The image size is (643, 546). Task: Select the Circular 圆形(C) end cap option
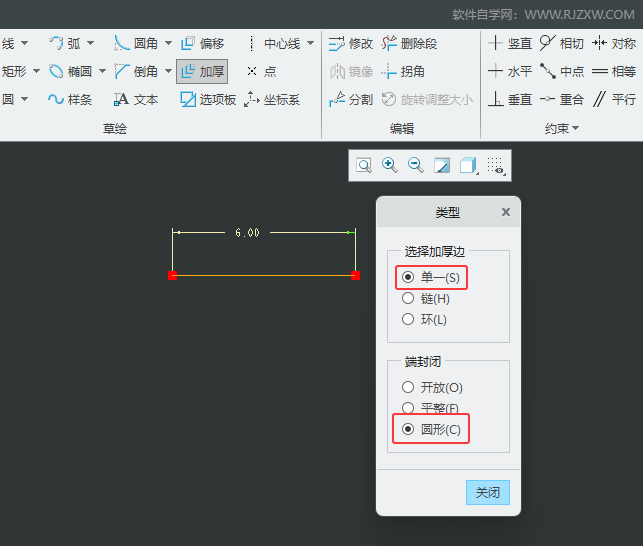coord(431,429)
